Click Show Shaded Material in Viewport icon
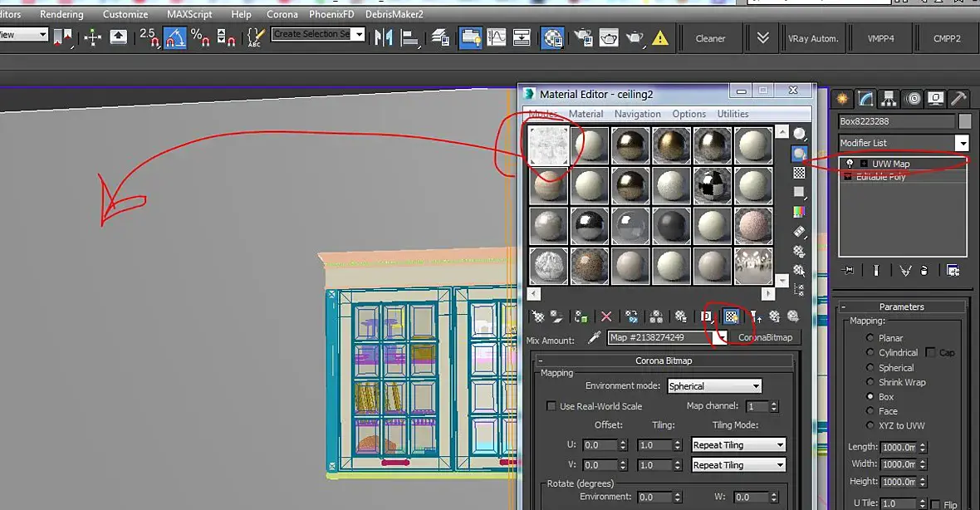This screenshot has height=510, width=980. pyautogui.click(x=731, y=316)
